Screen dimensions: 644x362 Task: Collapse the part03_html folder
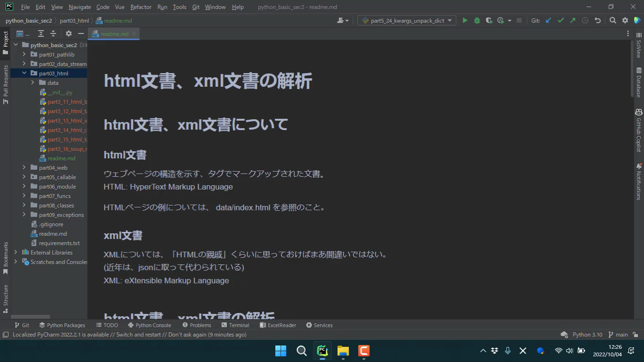(x=24, y=73)
